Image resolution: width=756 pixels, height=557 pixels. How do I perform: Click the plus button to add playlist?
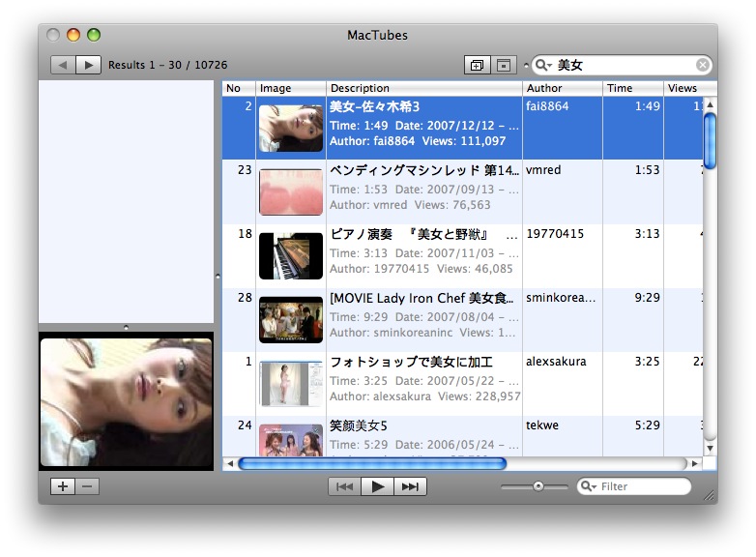(x=63, y=486)
